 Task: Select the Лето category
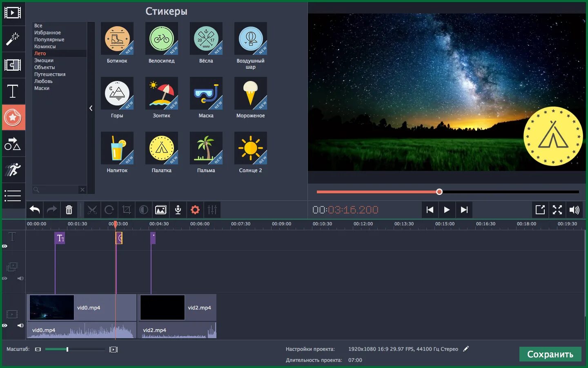pos(40,54)
